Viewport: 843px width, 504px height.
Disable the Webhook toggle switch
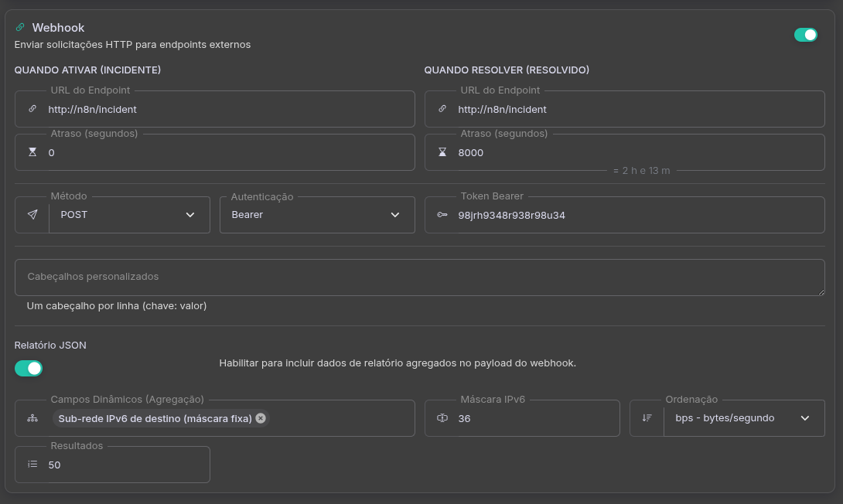(805, 35)
